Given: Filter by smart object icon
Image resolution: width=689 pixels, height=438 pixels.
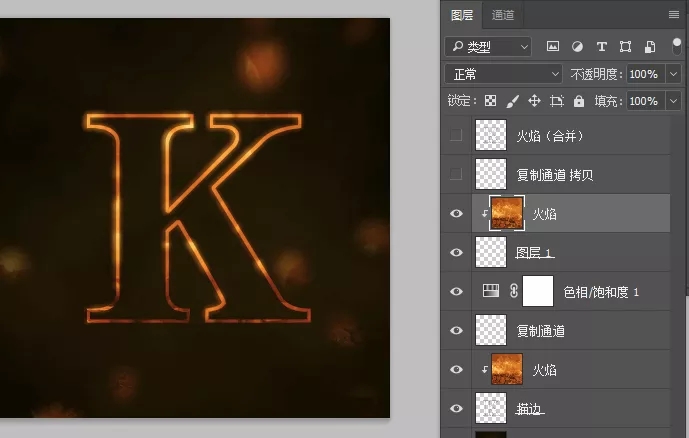Looking at the screenshot, I should (x=650, y=47).
